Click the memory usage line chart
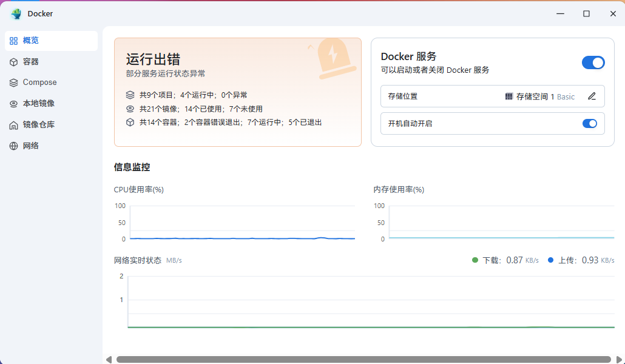This screenshot has width=625, height=364. (501, 223)
